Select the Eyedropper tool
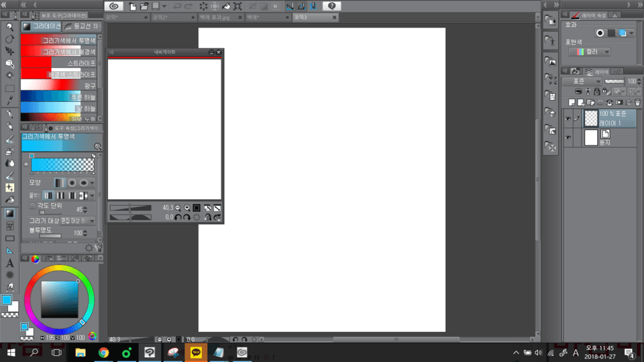Screen dimensions: 644x362 (x=9, y=101)
